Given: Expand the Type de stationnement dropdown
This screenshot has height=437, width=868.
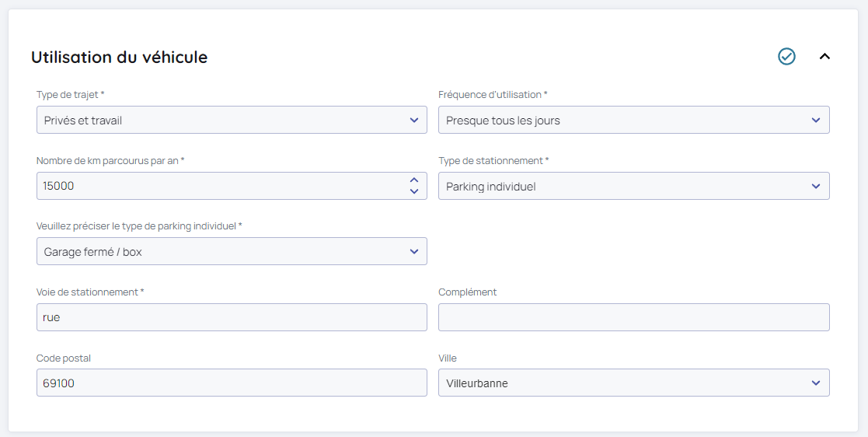Looking at the screenshot, I should coord(633,187).
